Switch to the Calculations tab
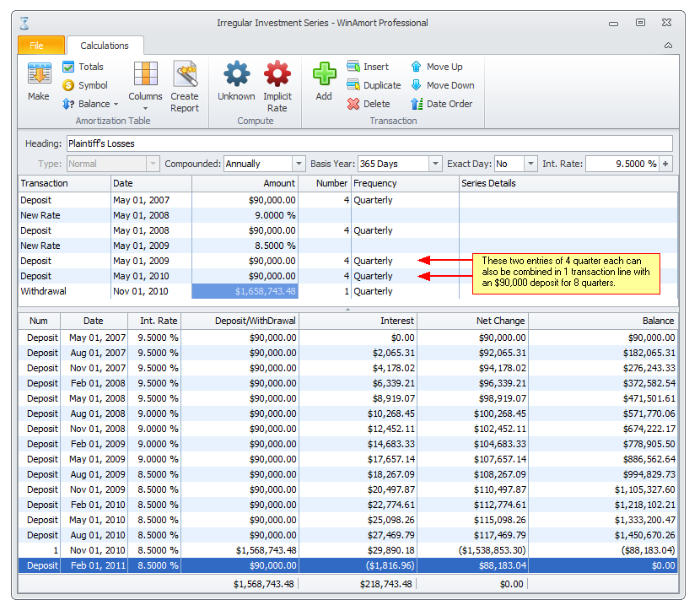The image size is (700, 616). click(105, 46)
